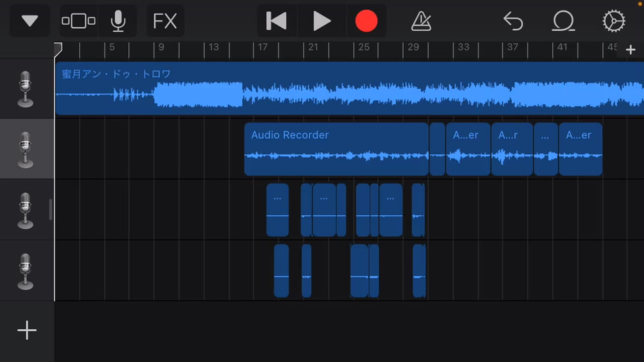
Task: Click bar 29 on the ruler
Action: 413,47
